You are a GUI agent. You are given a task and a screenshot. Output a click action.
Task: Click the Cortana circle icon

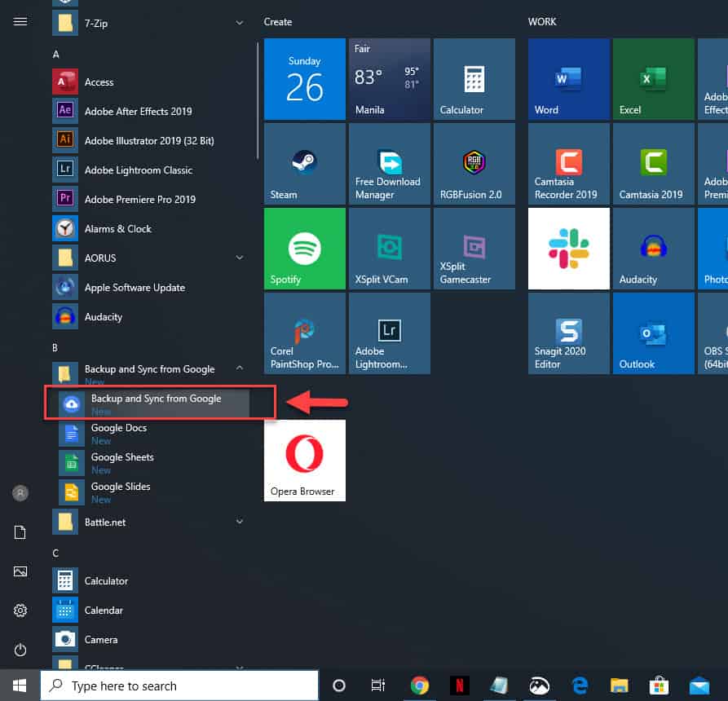(x=339, y=686)
